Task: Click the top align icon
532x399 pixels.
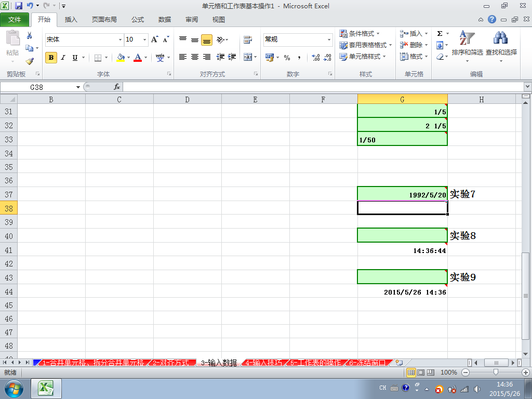Action: (x=183, y=39)
